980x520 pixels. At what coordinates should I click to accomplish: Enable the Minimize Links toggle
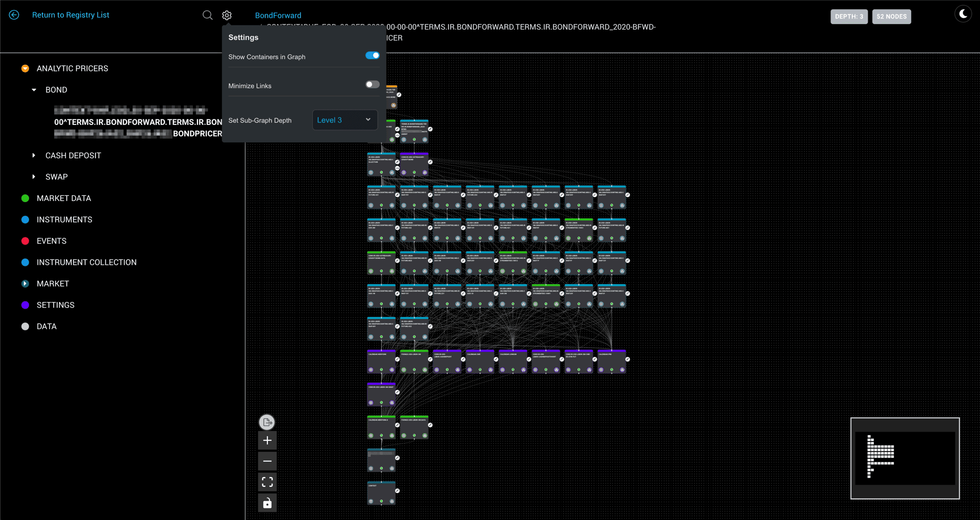coord(372,84)
